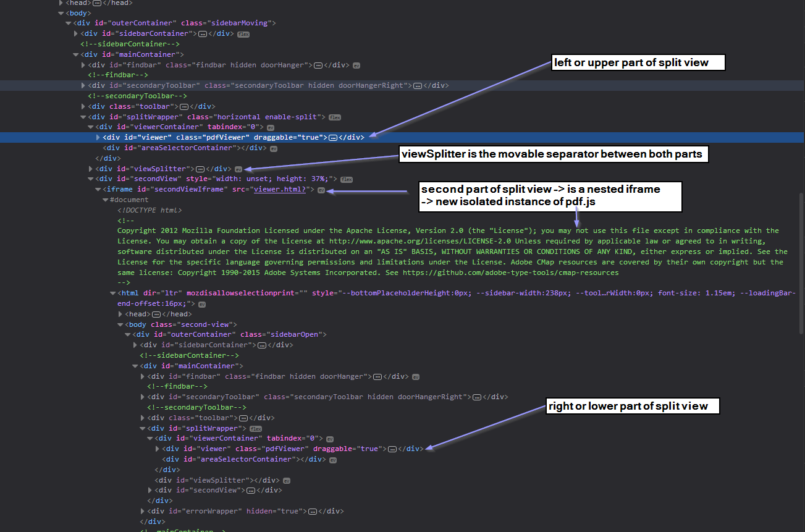Click event badge on nested areaSelectorContainer in iframe
The width and height of the screenshot is (805, 532).
pos(333,460)
